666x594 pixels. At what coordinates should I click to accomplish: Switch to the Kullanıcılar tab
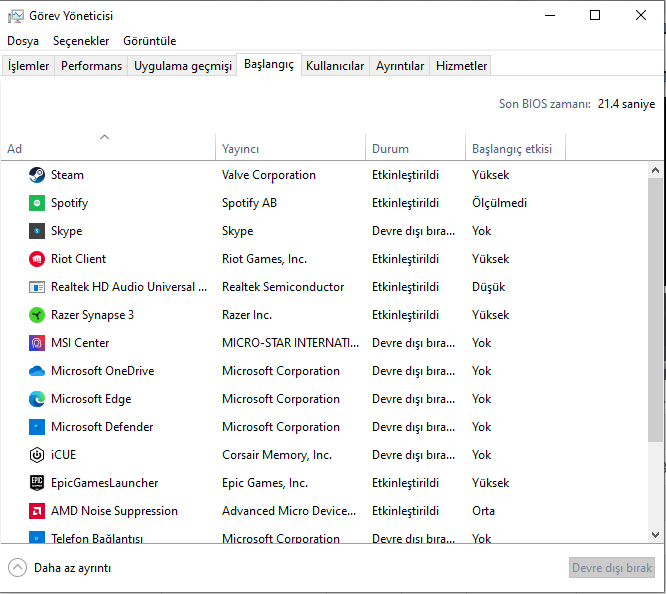pyautogui.click(x=335, y=66)
